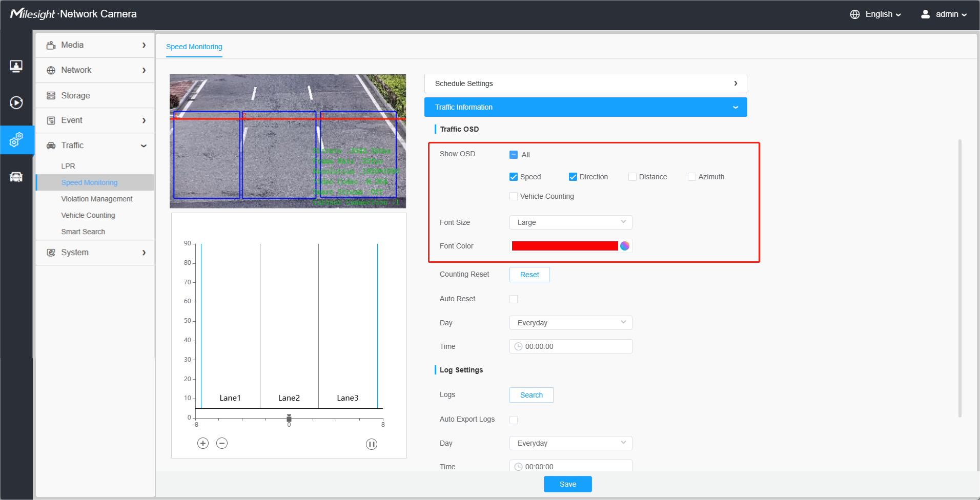Viewport: 980px width, 500px height.
Task: Click the red Font Color swatch
Action: 565,246
